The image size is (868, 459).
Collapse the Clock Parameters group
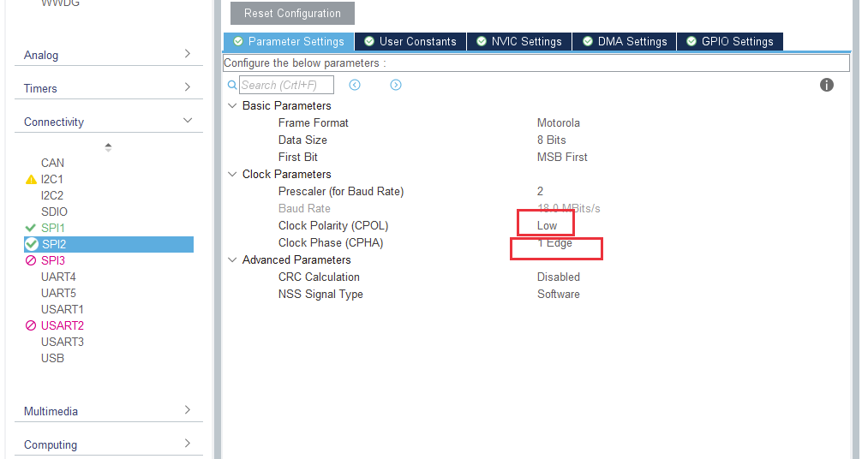coord(232,174)
